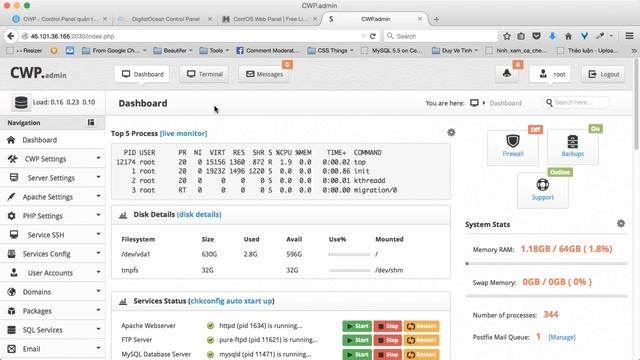Click the server load database icon
This screenshot has height=360, width=640.
pyautogui.click(x=21, y=102)
